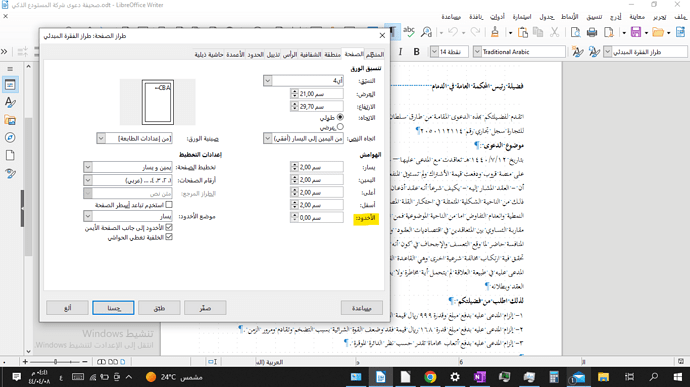Switch to the الحدود tab

coord(256,55)
